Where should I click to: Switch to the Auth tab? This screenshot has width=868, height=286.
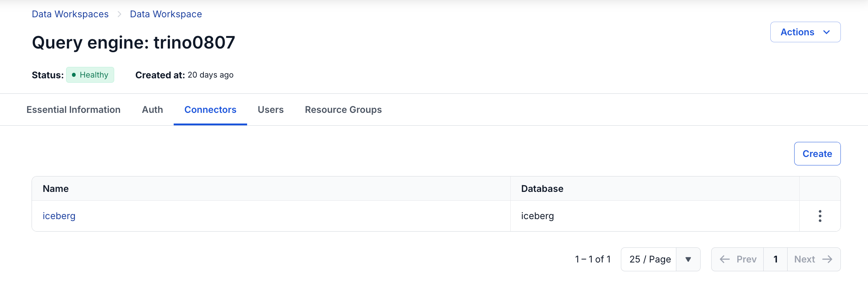152,110
